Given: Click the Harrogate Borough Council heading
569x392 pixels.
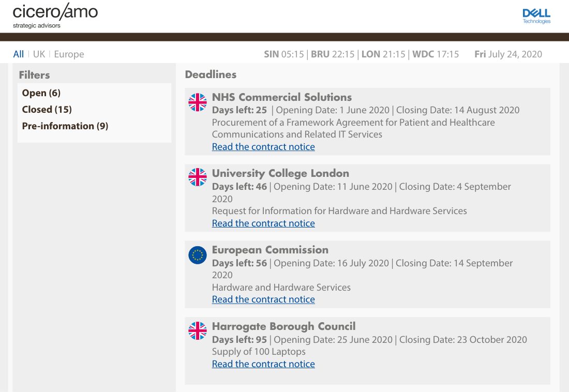Looking at the screenshot, I should pos(284,326).
